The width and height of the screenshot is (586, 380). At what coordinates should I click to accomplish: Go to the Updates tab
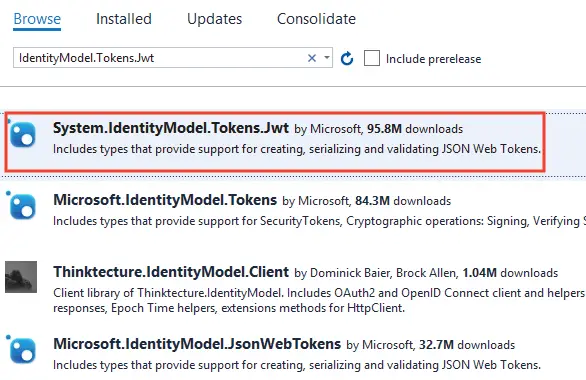pos(215,19)
